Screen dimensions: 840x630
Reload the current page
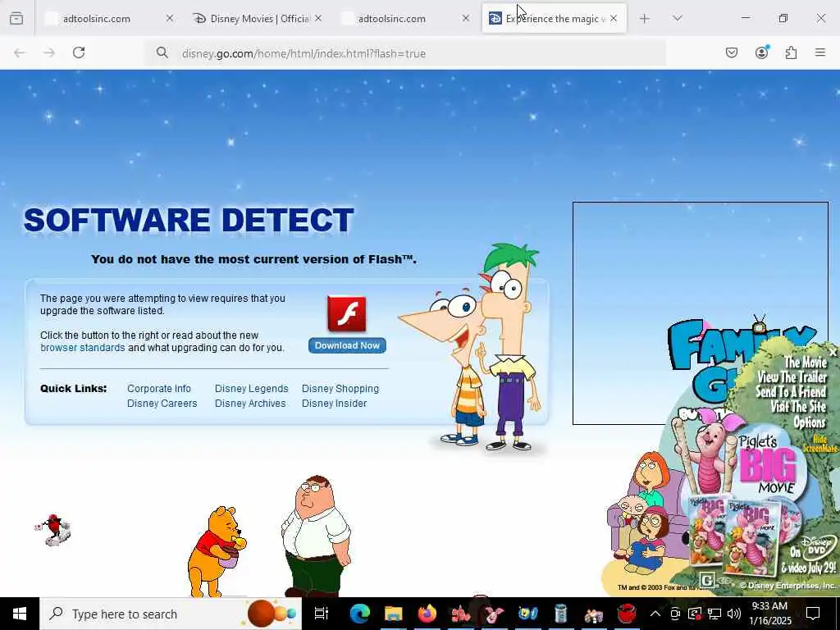79,52
